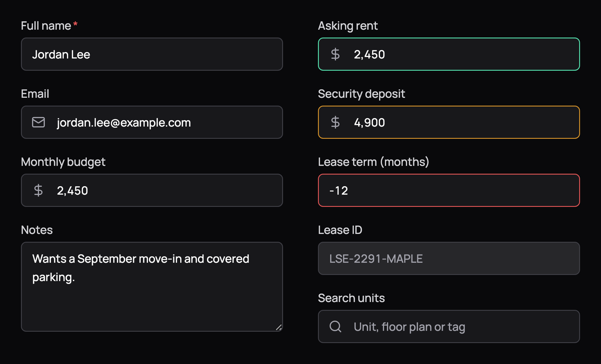Click the Notes label
Screen dimensions: 601x364
[x=37, y=230]
